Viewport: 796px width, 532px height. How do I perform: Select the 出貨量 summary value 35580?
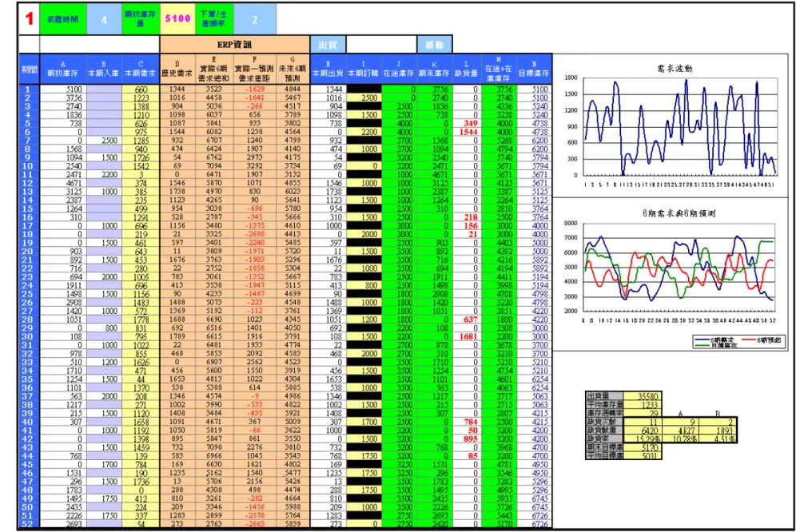pos(643,396)
